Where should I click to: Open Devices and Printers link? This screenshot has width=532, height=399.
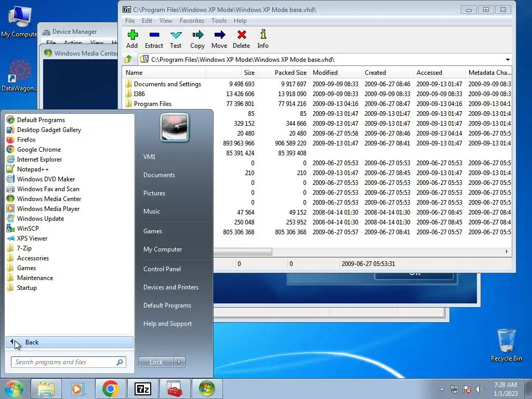pos(170,287)
